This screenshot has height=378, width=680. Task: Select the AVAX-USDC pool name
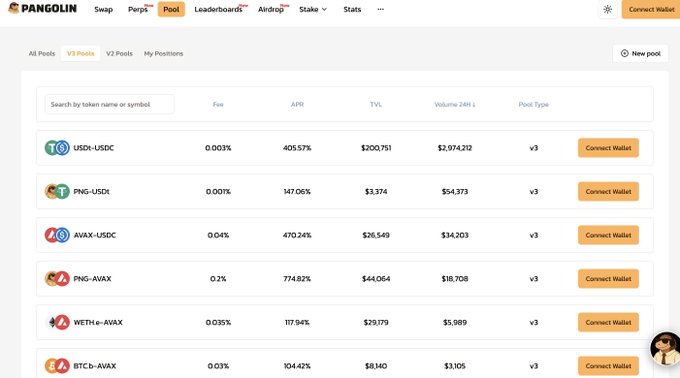coord(95,235)
